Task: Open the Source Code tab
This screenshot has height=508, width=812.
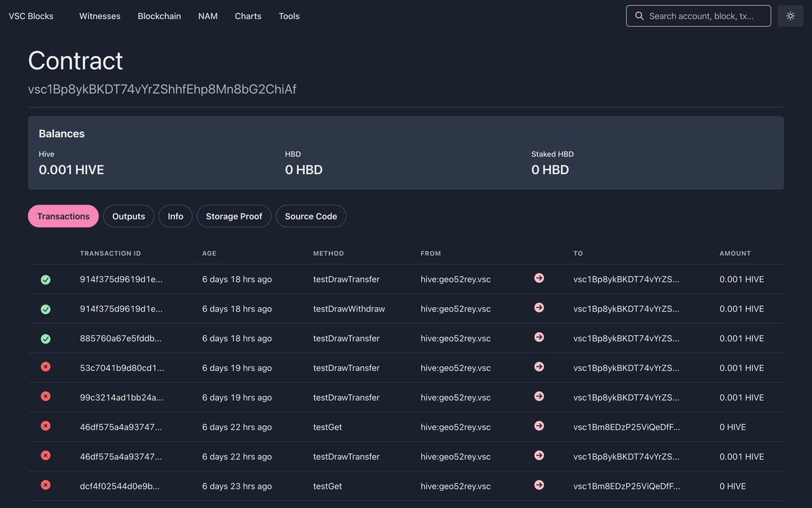Action: pyautogui.click(x=311, y=217)
